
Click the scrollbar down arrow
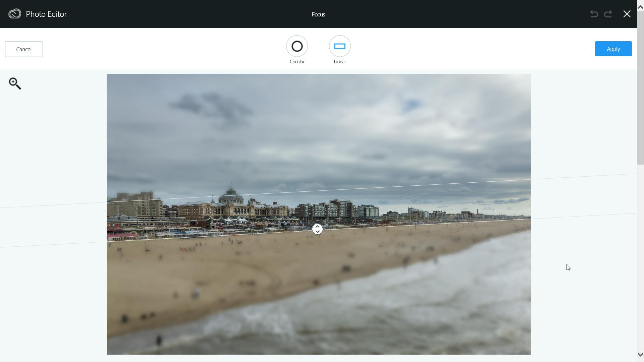pyautogui.click(x=640, y=354)
